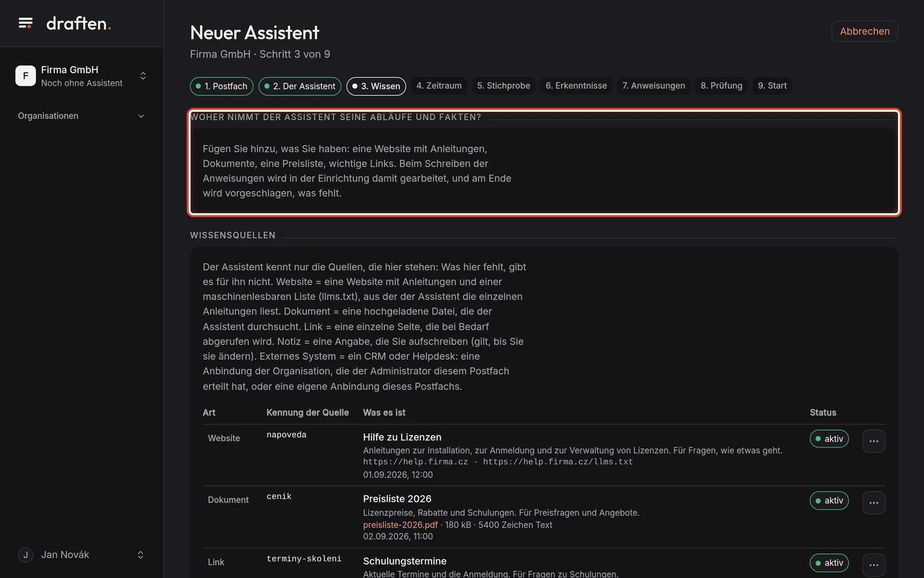Image resolution: width=924 pixels, height=578 pixels.
Task: Click the Website type cell
Action: pos(224,438)
